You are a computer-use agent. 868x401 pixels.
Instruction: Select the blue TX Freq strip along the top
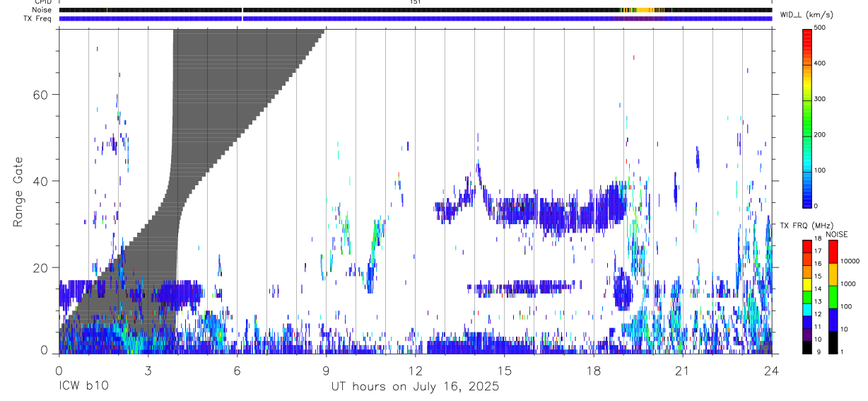coord(415,18)
